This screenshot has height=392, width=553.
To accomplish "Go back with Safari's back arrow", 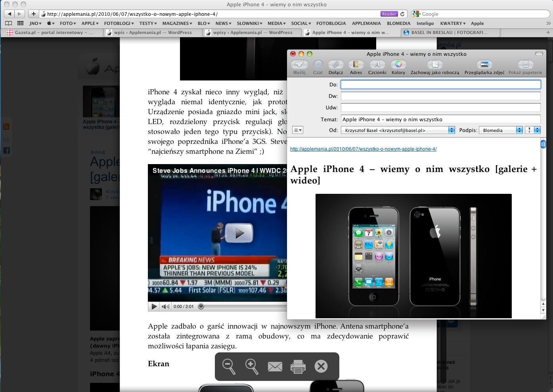I will point(9,14).
